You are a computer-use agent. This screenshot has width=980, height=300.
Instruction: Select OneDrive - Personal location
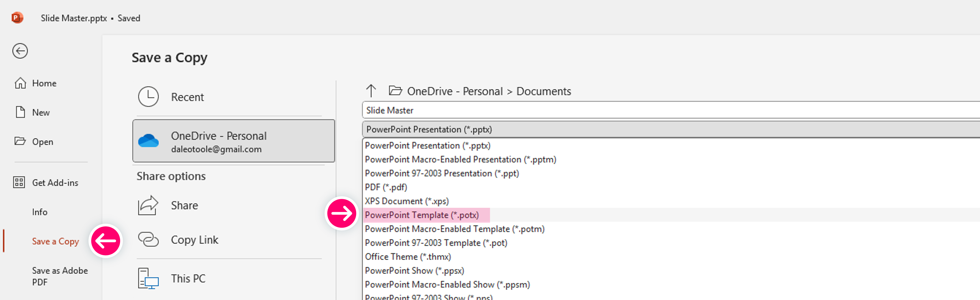[234, 141]
